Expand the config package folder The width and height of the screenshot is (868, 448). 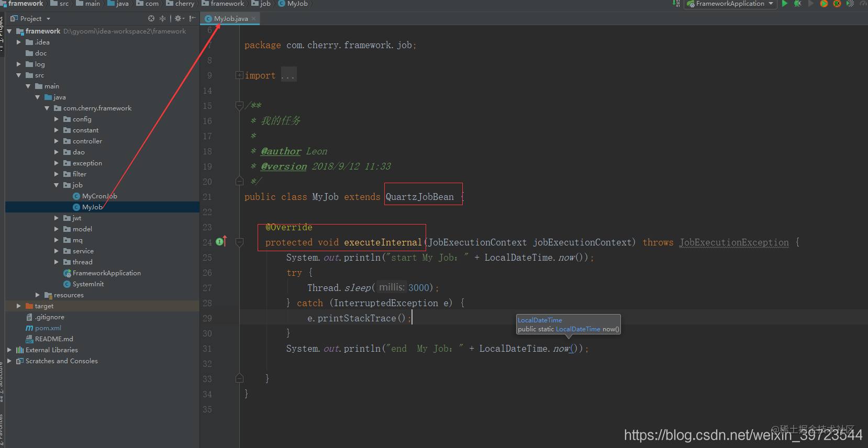57,119
